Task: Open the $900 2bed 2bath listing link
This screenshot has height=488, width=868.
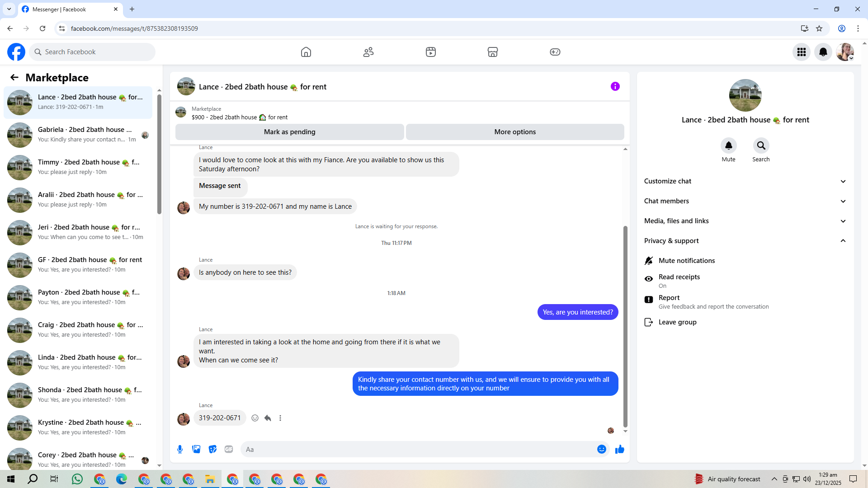Action: coord(239,117)
